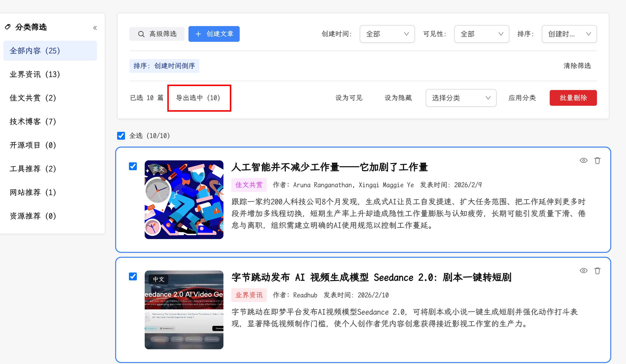The image size is (626, 364).
Task: Uncheck the 人工智能并不减少工作量 article checkbox
Action: pos(133,166)
